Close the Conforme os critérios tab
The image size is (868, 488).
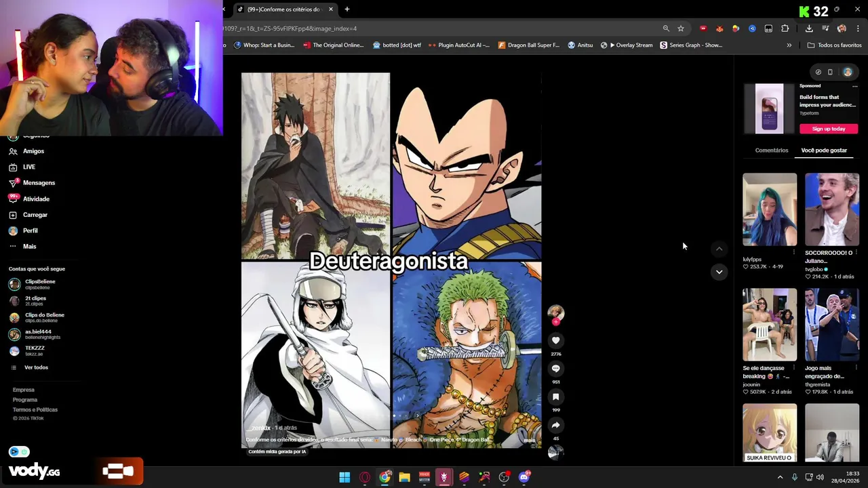(x=331, y=9)
